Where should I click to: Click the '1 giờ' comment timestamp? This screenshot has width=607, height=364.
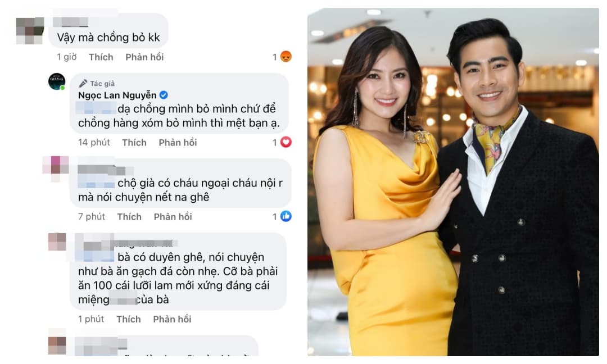tap(66, 57)
